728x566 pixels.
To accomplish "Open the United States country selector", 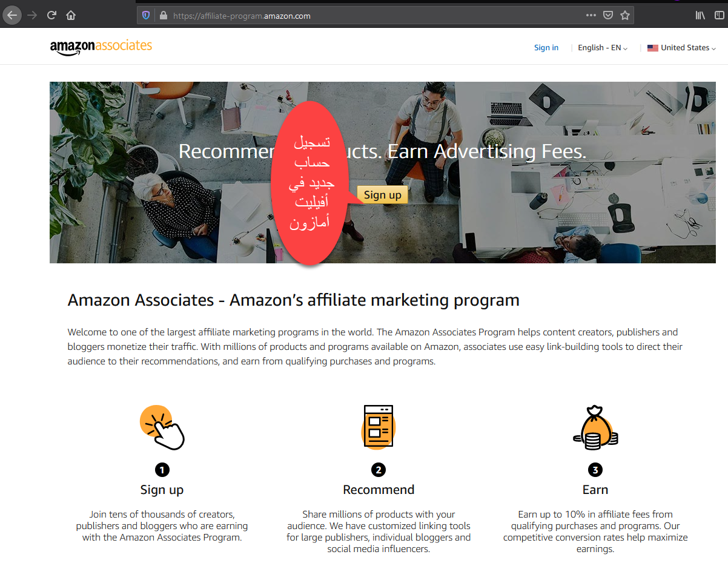I will coord(681,48).
